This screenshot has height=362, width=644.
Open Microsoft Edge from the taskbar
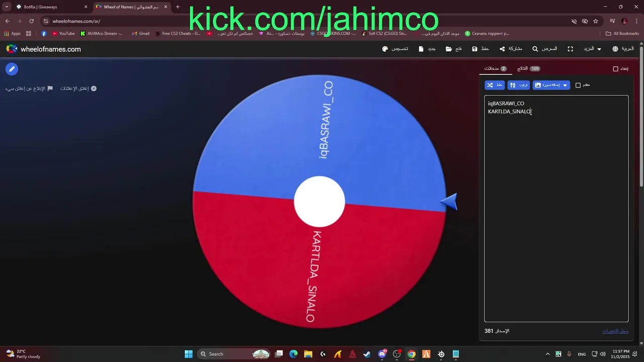coord(293,354)
